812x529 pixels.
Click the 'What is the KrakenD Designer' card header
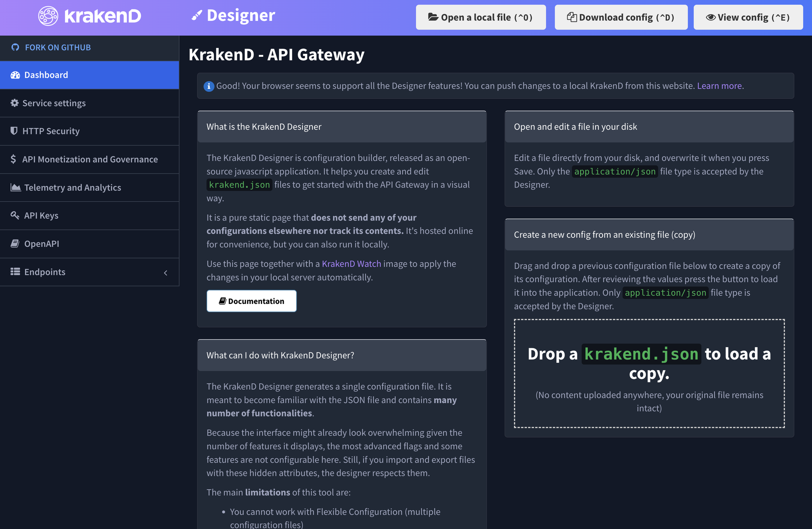tap(342, 127)
